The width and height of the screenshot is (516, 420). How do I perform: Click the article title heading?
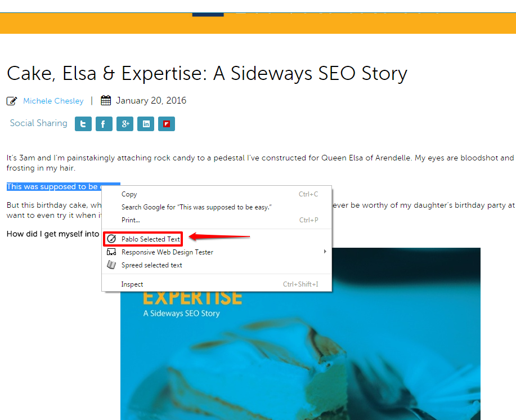(x=207, y=74)
